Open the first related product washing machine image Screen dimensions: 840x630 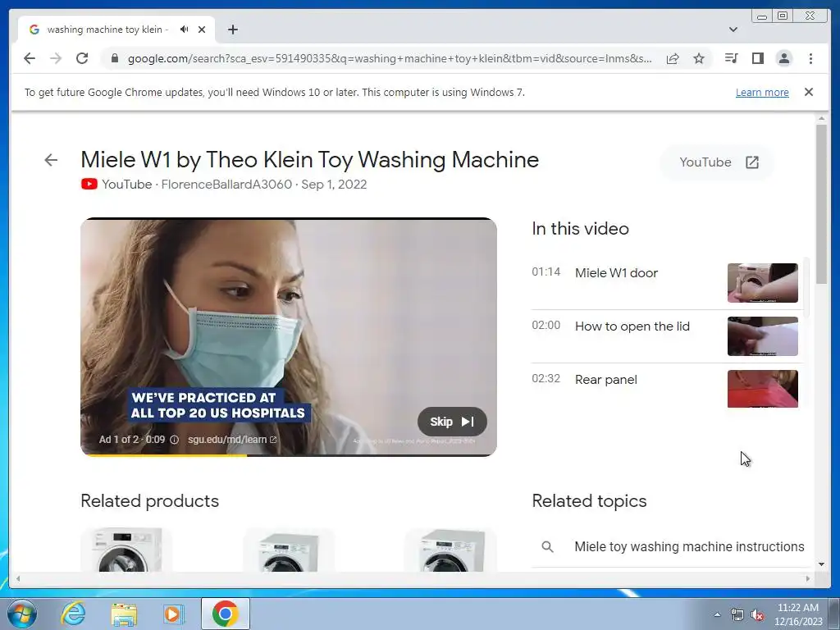(126, 550)
